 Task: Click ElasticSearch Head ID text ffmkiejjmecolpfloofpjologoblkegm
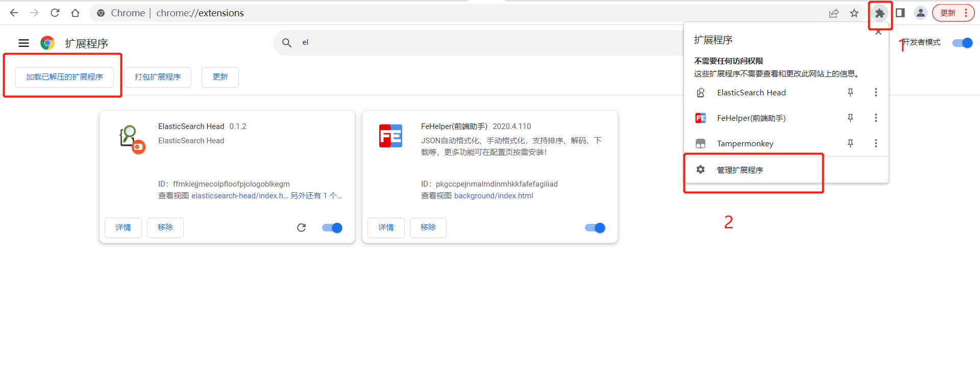[x=231, y=184]
